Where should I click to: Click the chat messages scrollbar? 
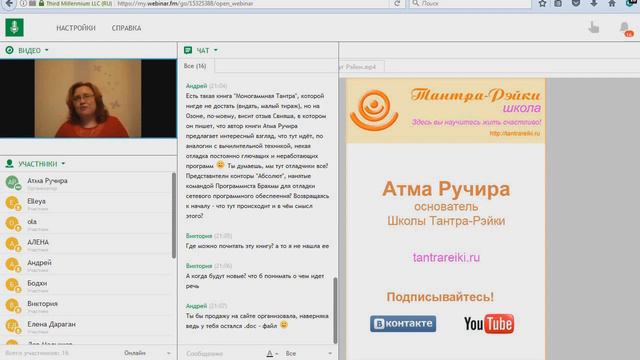336,310
